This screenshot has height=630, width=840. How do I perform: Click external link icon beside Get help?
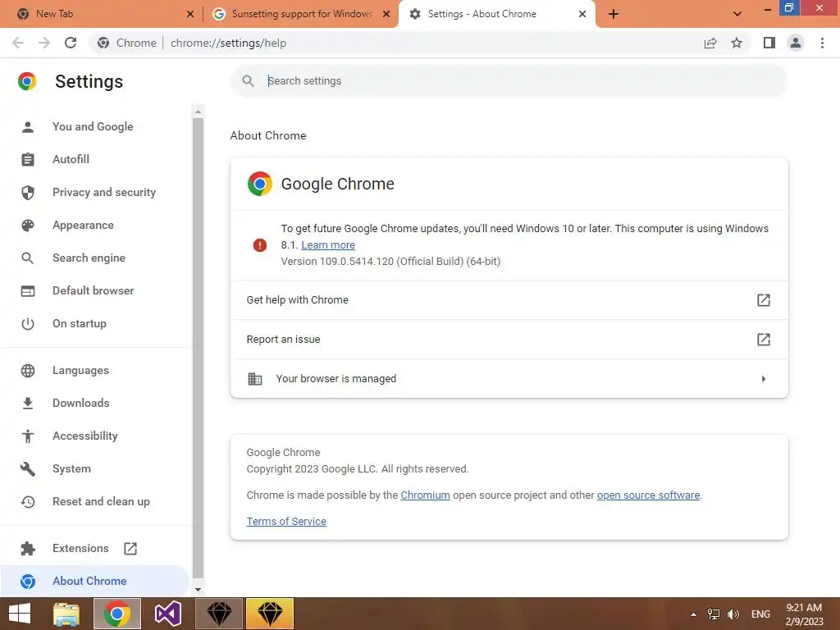click(764, 300)
